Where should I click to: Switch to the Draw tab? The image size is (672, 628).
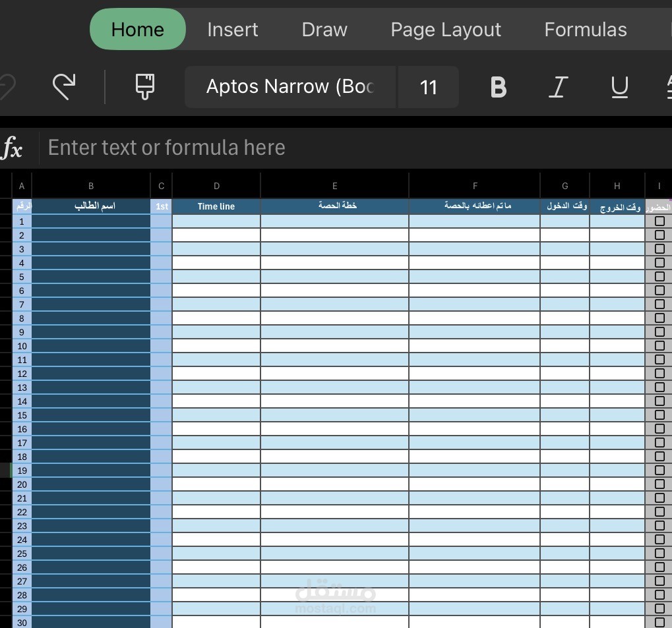point(324,29)
